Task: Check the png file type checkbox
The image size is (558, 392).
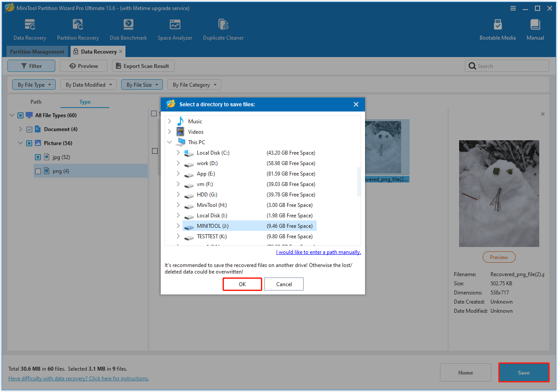Action: tap(38, 171)
